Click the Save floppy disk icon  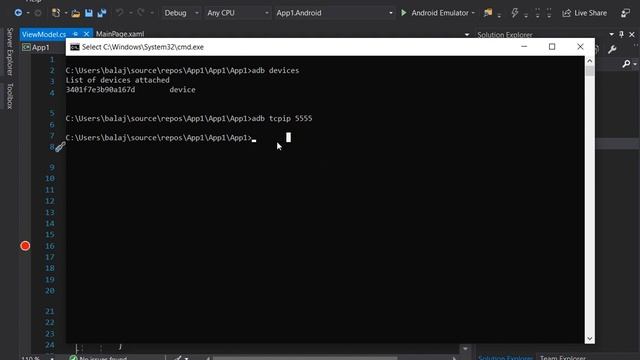point(89,13)
